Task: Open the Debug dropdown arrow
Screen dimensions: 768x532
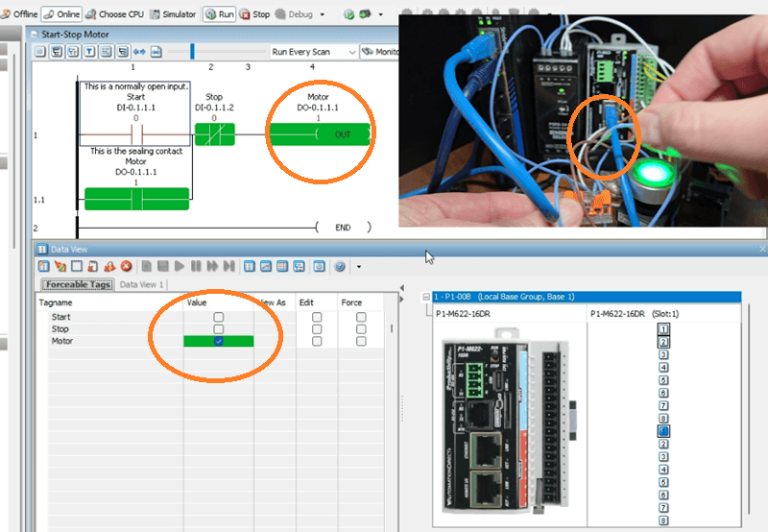Action: [322, 14]
